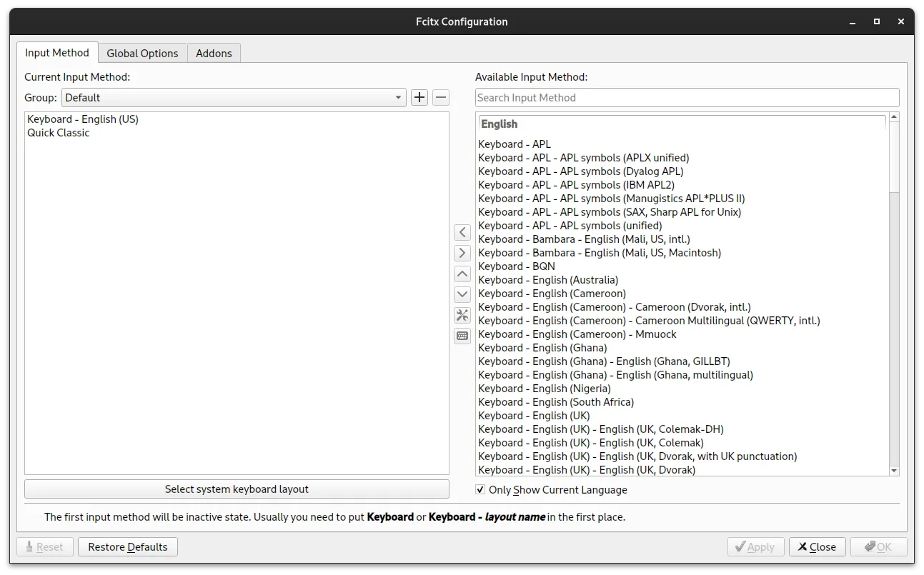Click the keyboard layout preview icon
The image size is (924, 575).
click(462, 335)
